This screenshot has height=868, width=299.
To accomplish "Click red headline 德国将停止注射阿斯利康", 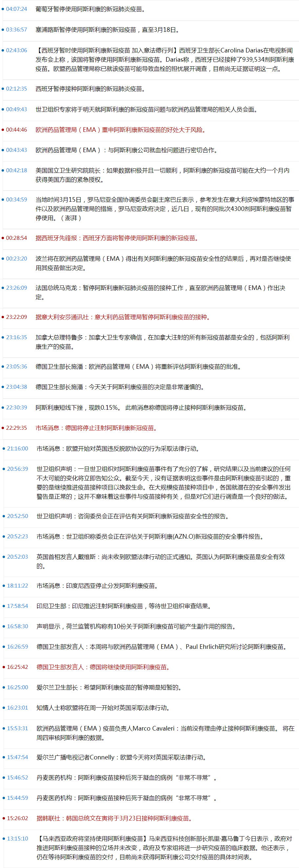I will point(96,428).
